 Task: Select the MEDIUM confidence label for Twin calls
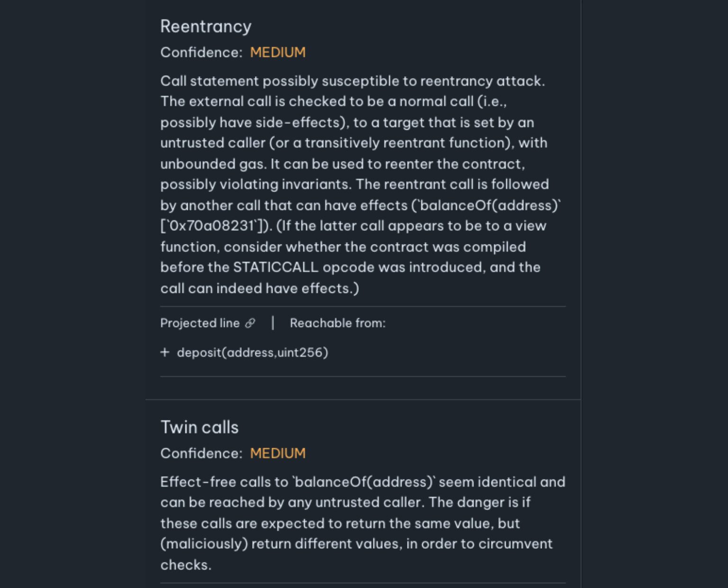[278, 453]
